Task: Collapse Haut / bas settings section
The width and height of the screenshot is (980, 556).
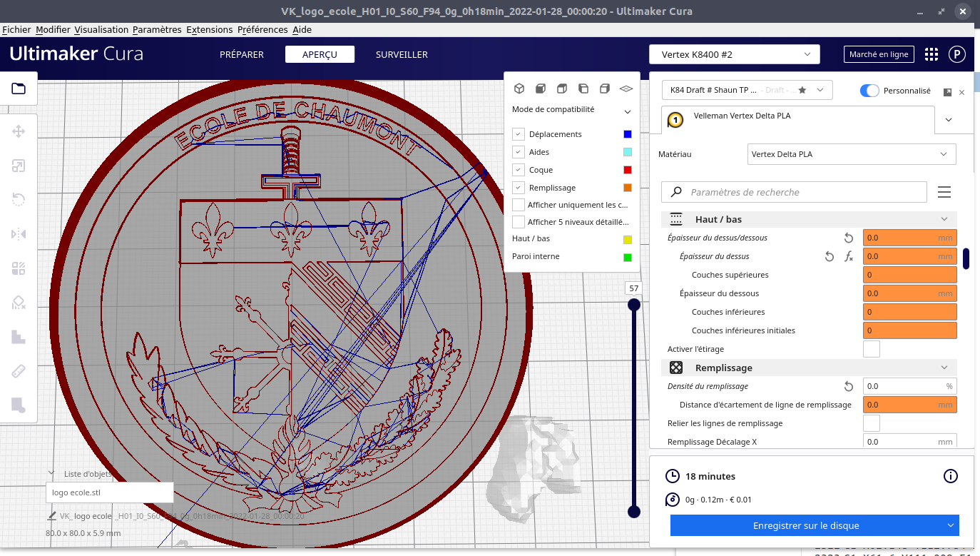Action: pyautogui.click(x=944, y=219)
